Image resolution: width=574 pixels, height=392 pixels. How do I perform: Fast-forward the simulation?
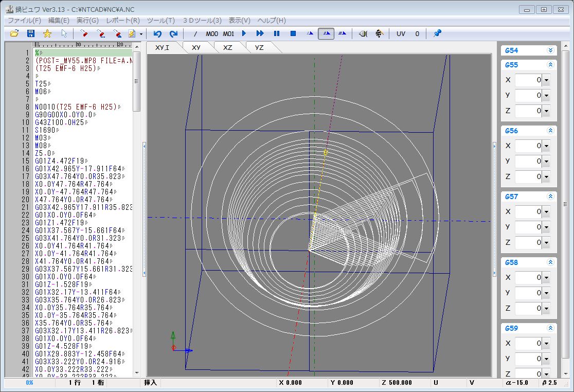pyautogui.click(x=260, y=33)
